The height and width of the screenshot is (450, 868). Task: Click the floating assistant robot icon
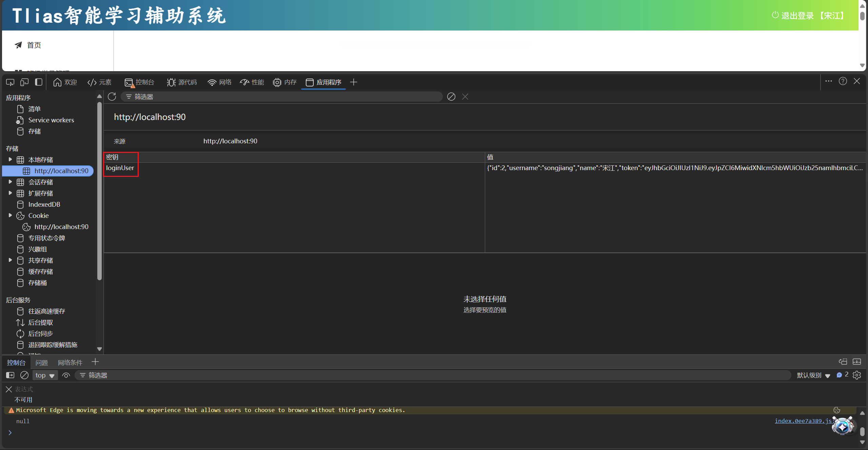(x=843, y=427)
